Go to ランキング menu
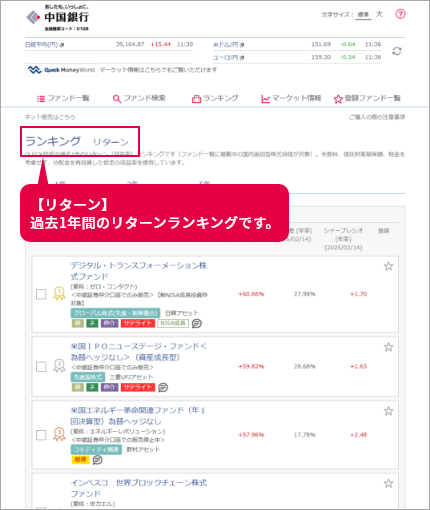The image size is (430, 510). click(215, 98)
